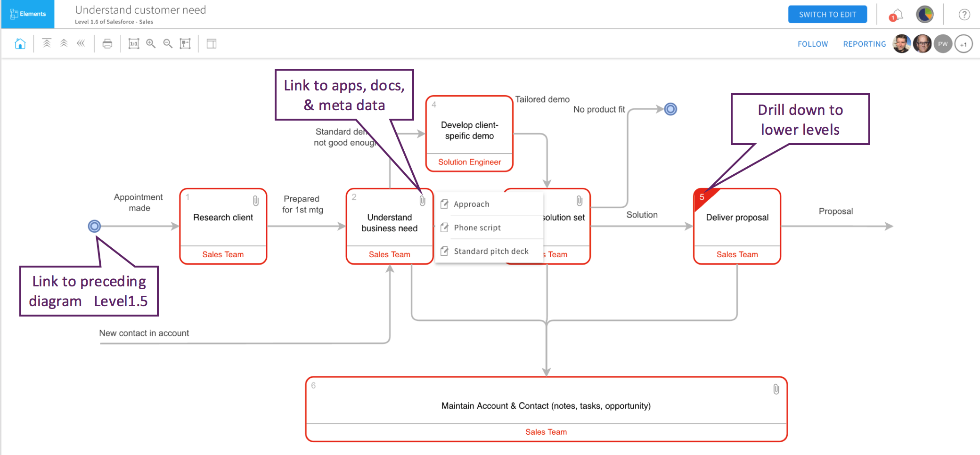The image size is (980, 455).
Task: Click the FOLLOW link
Action: click(x=812, y=44)
